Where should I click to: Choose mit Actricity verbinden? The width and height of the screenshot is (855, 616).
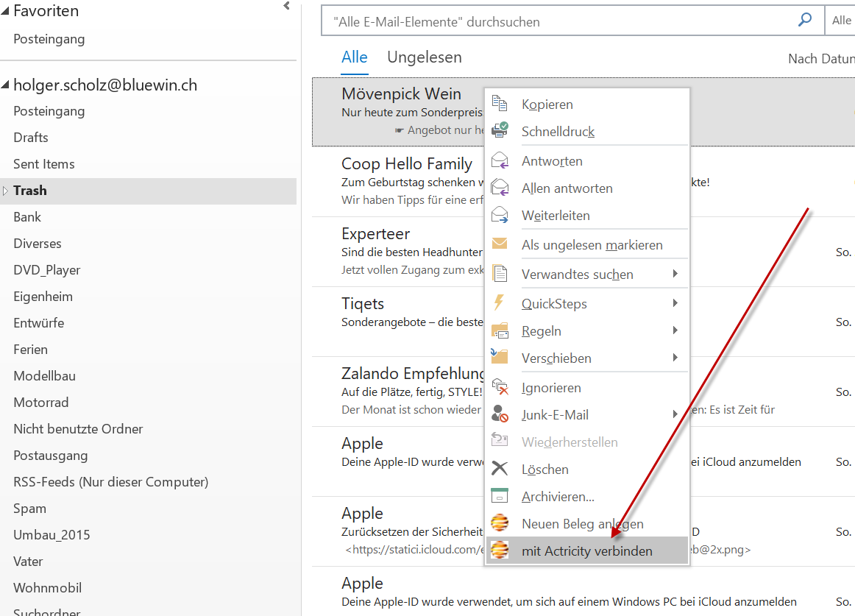coord(586,551)
